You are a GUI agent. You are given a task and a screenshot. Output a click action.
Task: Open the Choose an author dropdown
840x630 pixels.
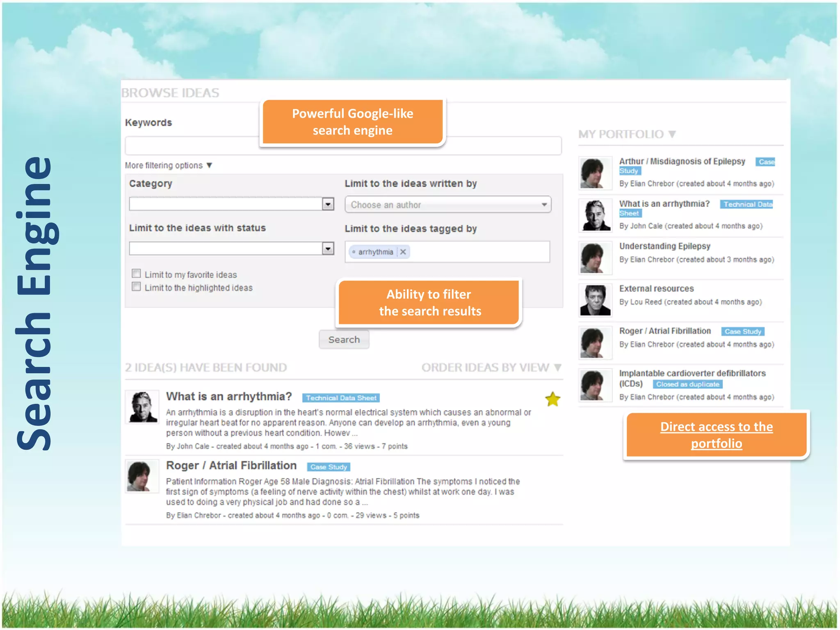[x=448, y=205]
